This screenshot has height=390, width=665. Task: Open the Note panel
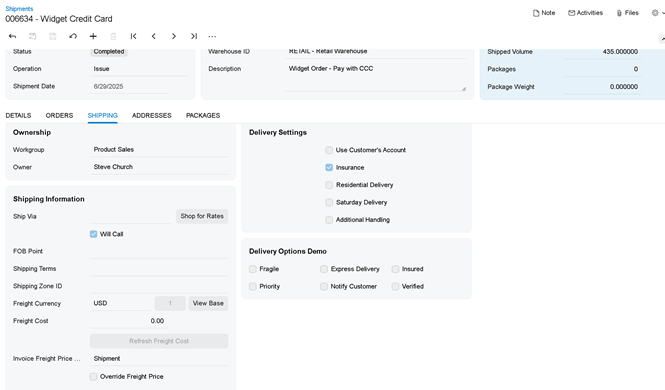[x=544, y=13]
